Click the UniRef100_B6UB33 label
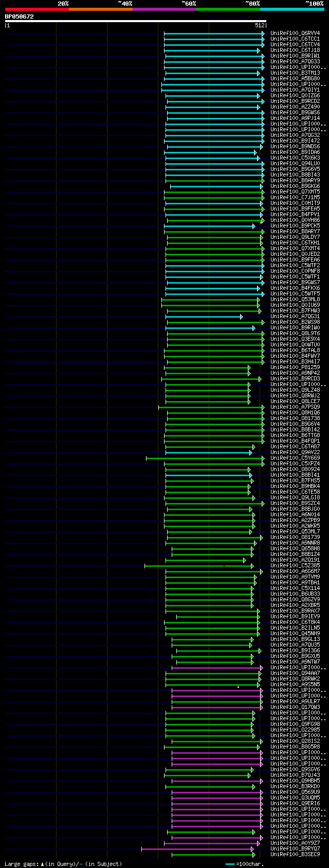Viewport: 329px width, 868px height. tap(295, 594)
